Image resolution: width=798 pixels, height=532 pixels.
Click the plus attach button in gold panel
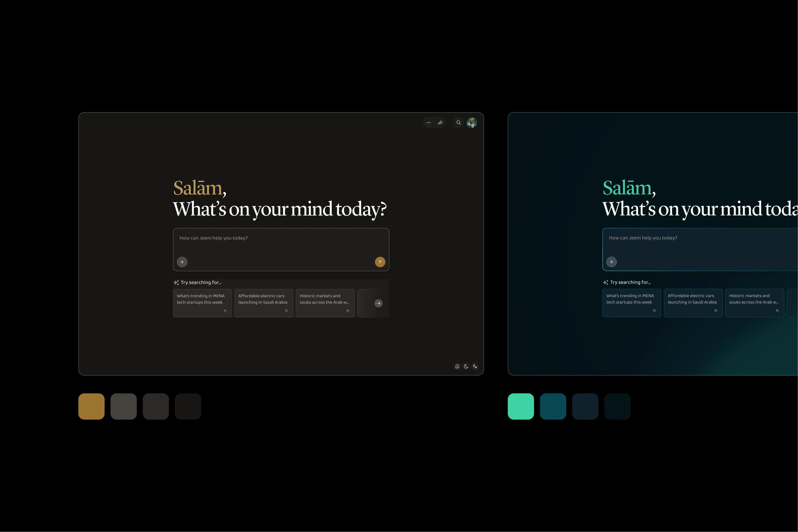tap(182, 262)
